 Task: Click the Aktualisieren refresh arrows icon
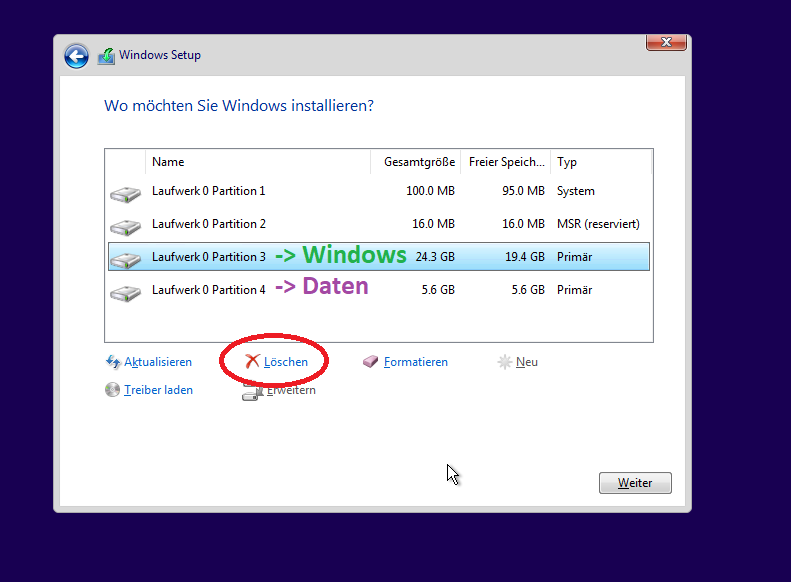click(113, 362)
